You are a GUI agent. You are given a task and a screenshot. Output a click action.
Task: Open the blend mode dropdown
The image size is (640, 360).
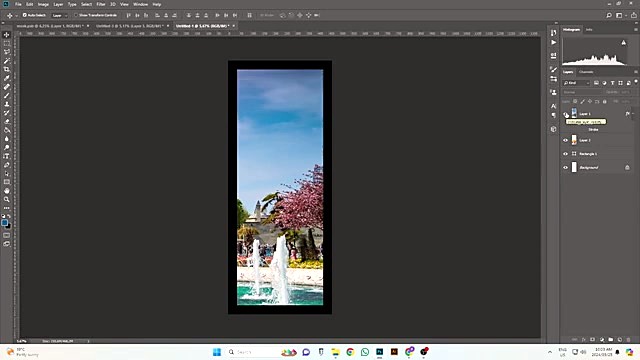582,92
